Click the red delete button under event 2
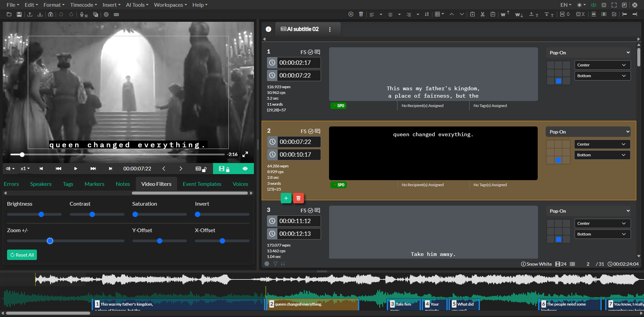This screenshot has width=644, height=317. tap(299, 198)
